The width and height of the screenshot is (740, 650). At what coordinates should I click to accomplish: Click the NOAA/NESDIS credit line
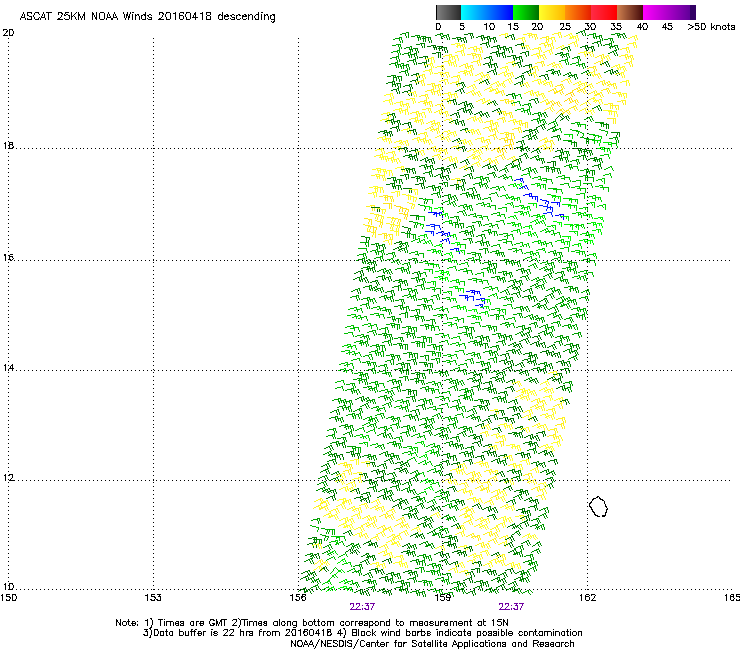click(x=432, y=644)
